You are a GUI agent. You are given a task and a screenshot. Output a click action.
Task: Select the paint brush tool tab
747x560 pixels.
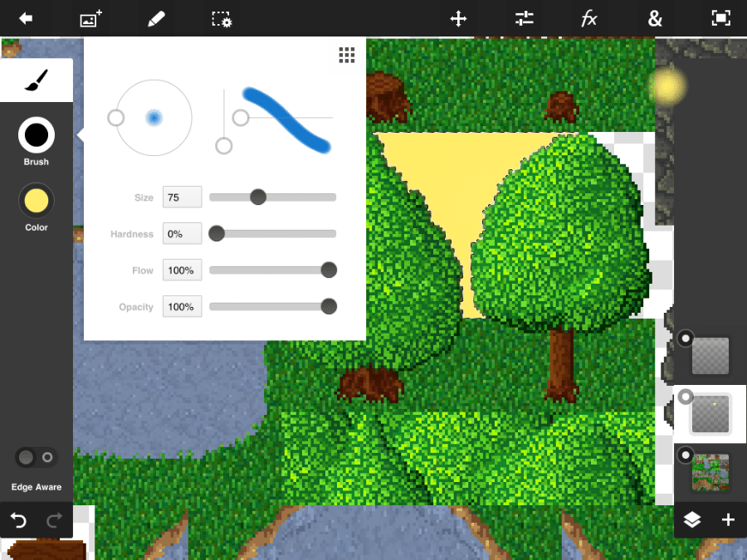point(37,80)
